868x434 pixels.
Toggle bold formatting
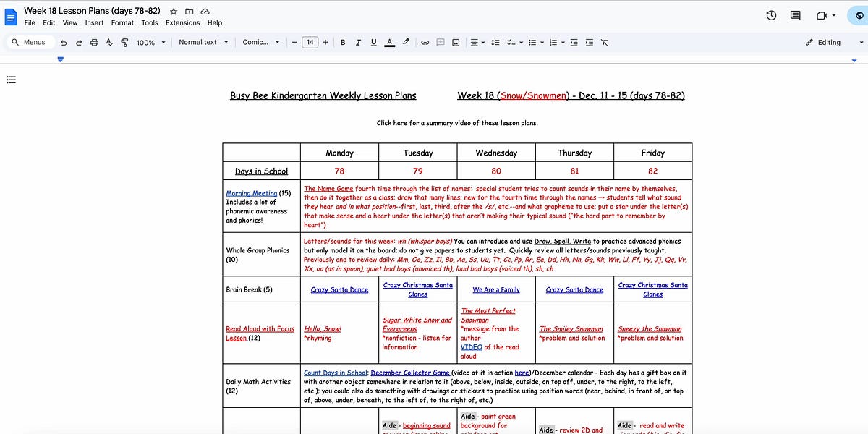pyautogui.click(x=343, y=42)
